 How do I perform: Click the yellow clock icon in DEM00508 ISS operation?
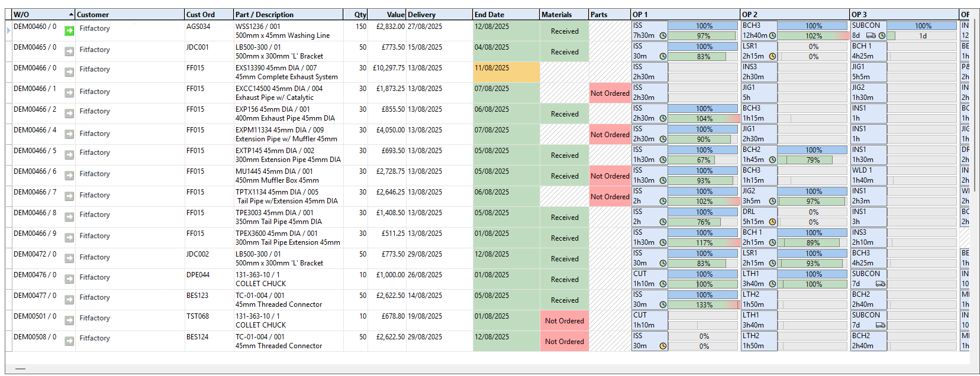[663, 346]
